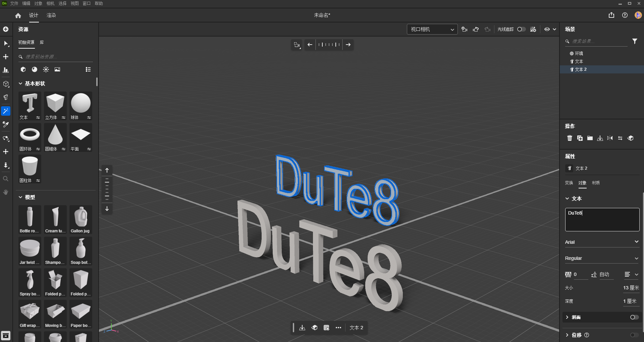The image size is (644, 342).
Task: Expand the displacement section
Action: [x=567, y=335]
